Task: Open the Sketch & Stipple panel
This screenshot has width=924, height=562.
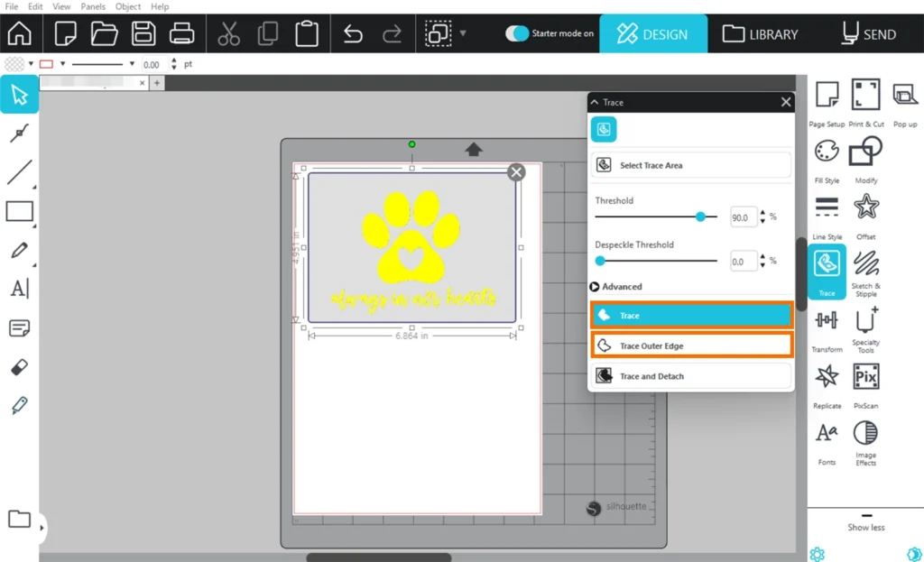Action: click(x=865, y=263)
